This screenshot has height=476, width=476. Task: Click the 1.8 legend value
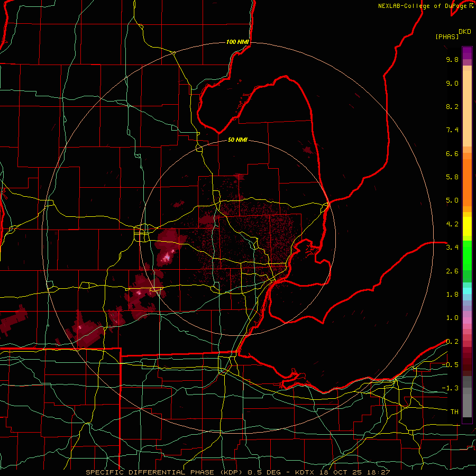pyautogui.click(x=452, y=295)
